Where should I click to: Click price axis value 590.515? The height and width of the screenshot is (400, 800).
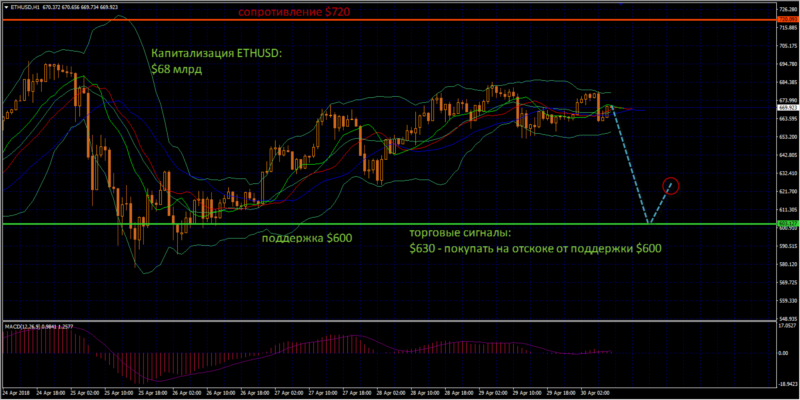coord(788,246)
